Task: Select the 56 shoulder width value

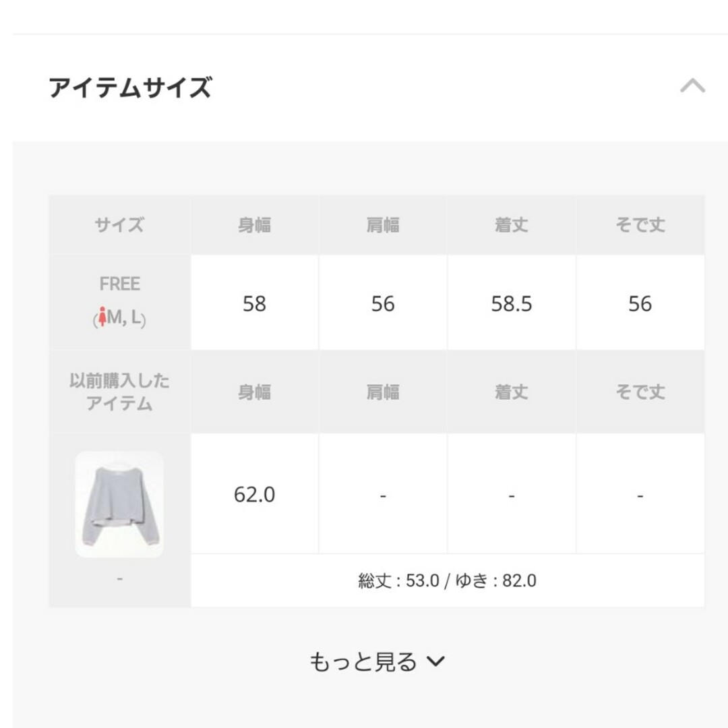Action: coord(383,303)
